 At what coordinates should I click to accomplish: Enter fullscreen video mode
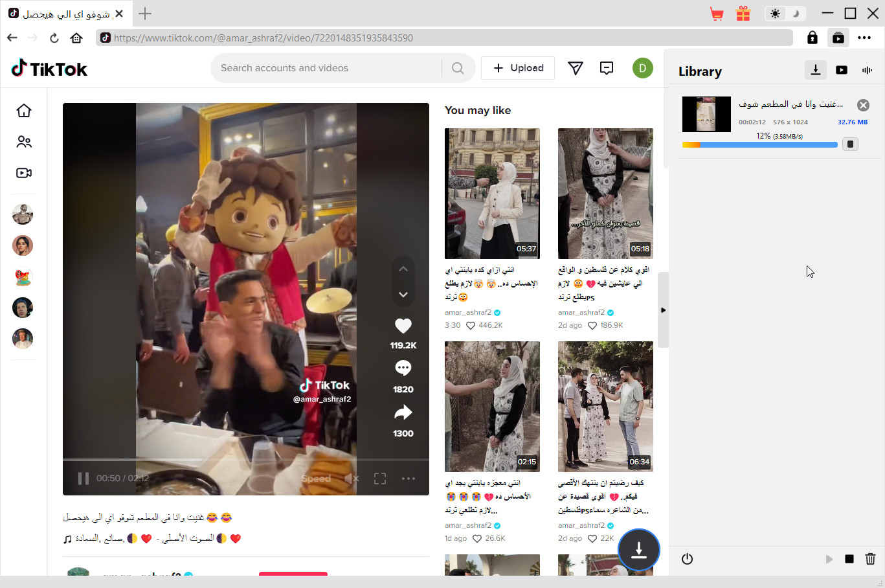click(380, 479)
